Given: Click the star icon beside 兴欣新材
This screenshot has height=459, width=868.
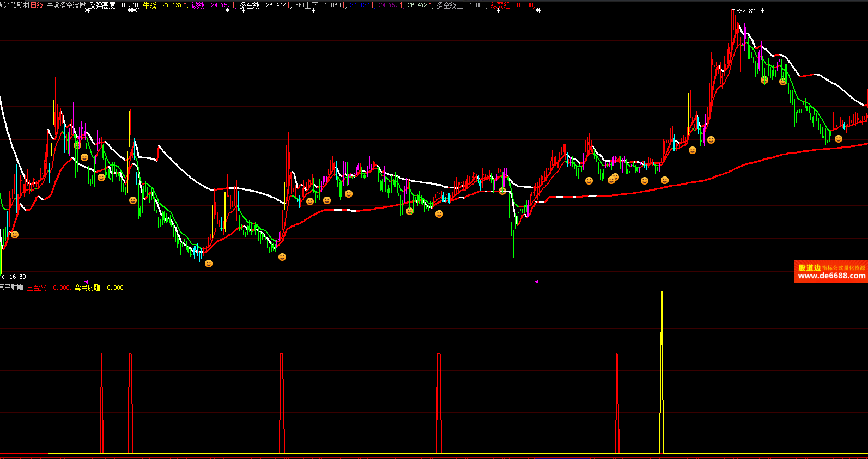Looking at the screenshot, I should tap(2, 5).
